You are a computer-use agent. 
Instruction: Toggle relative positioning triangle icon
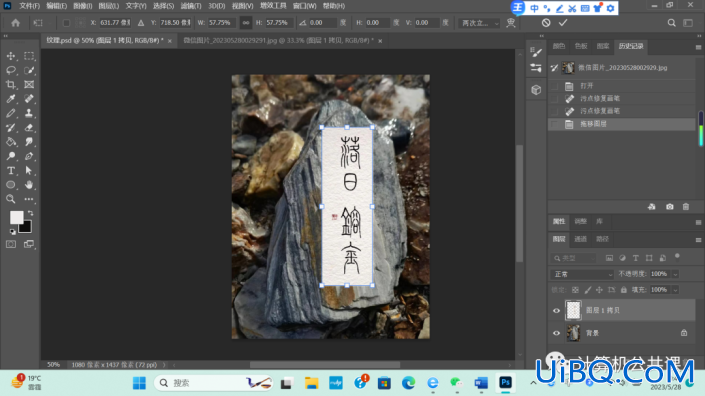[x=141, y=22]
